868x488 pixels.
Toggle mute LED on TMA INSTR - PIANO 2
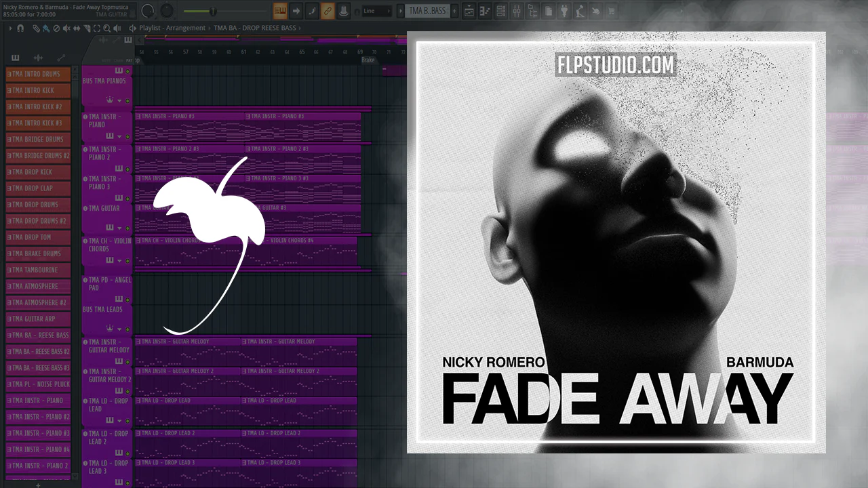[127, 169]
